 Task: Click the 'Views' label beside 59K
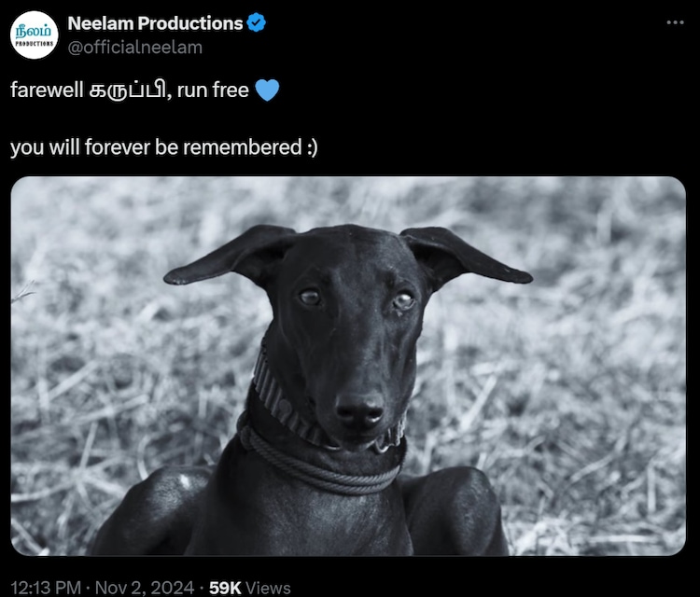pos(268,588)
